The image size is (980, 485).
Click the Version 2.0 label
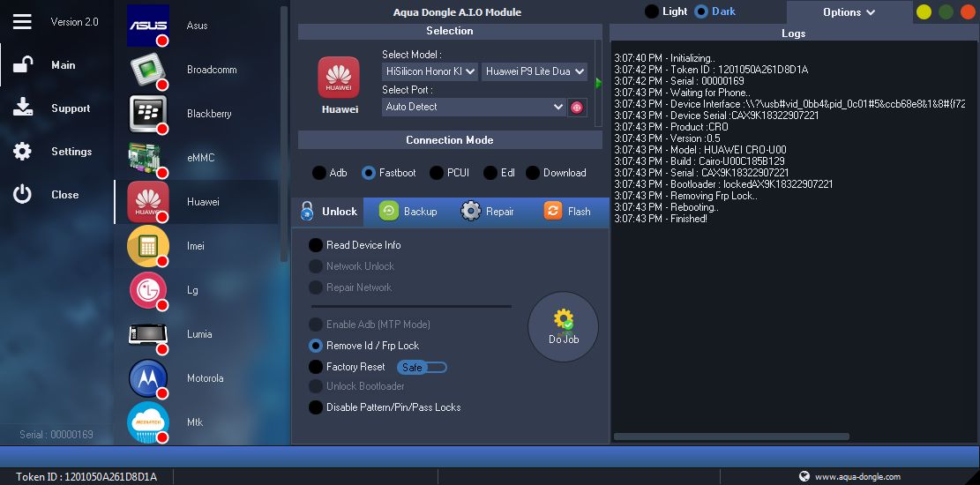(74, 22)
